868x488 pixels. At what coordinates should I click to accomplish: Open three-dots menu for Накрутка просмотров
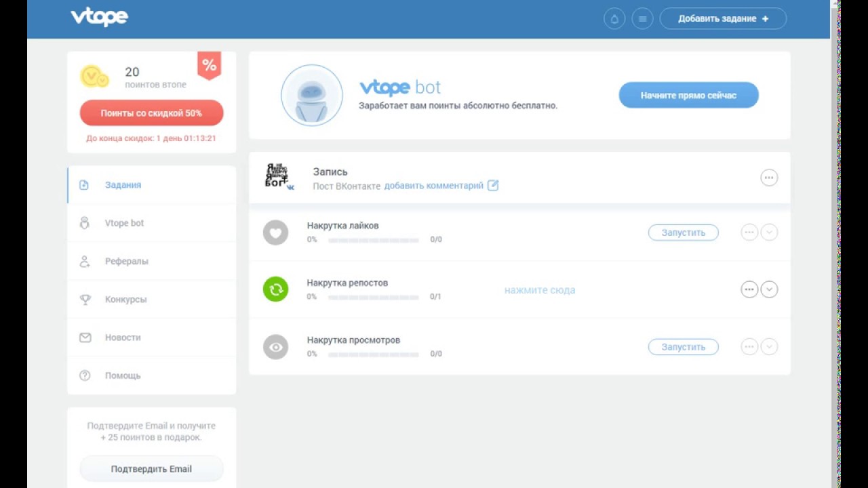(749, 347)
